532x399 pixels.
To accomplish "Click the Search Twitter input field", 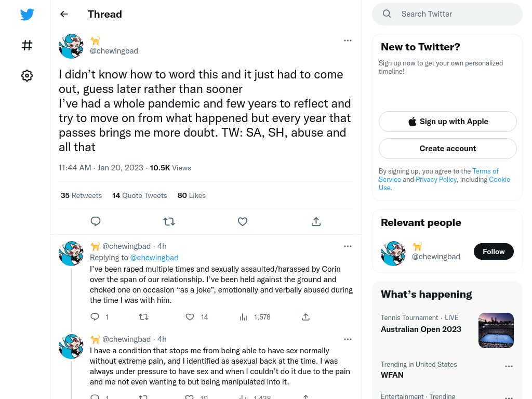I will pyautogui.click(x=447, y=14).
